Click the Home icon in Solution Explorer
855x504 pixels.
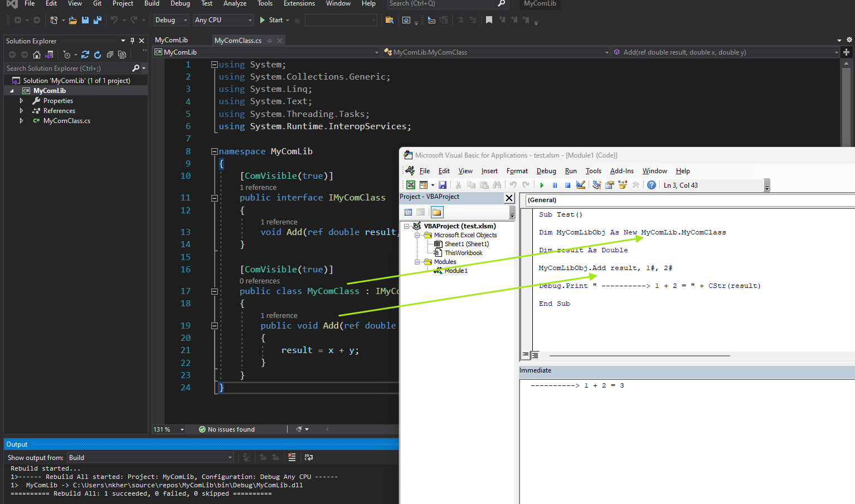pyautogui.click(x=37, y=55)
